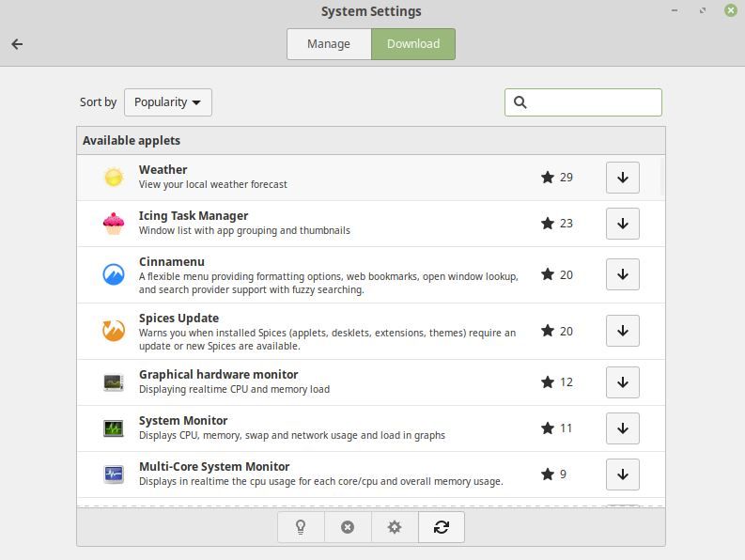Switch to the Manage tab
This screenshot has width=745, height=560.
pos(329,44)
